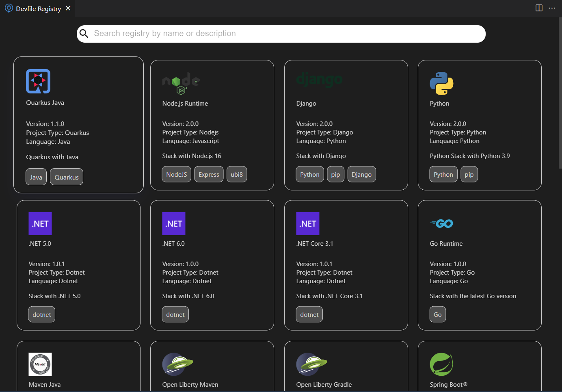
Task: Close the Devfile Registry tab
Action: coord(68,8)
